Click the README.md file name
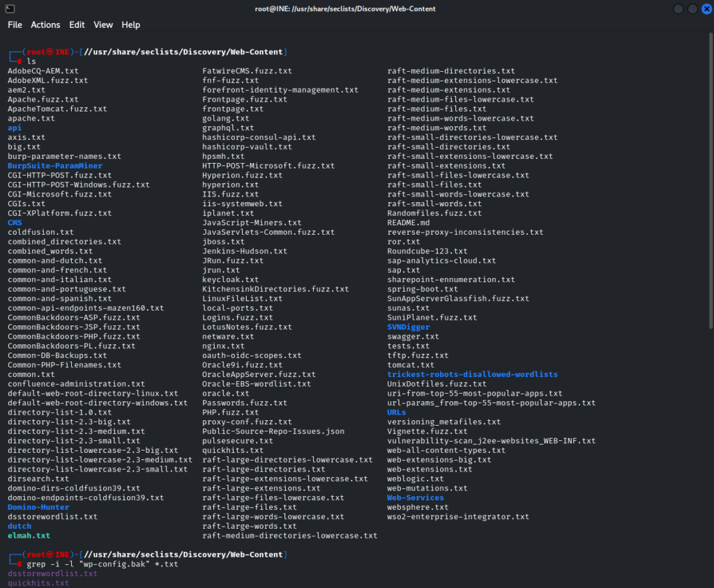The image size is (714, 588). [x=409, y=222]
